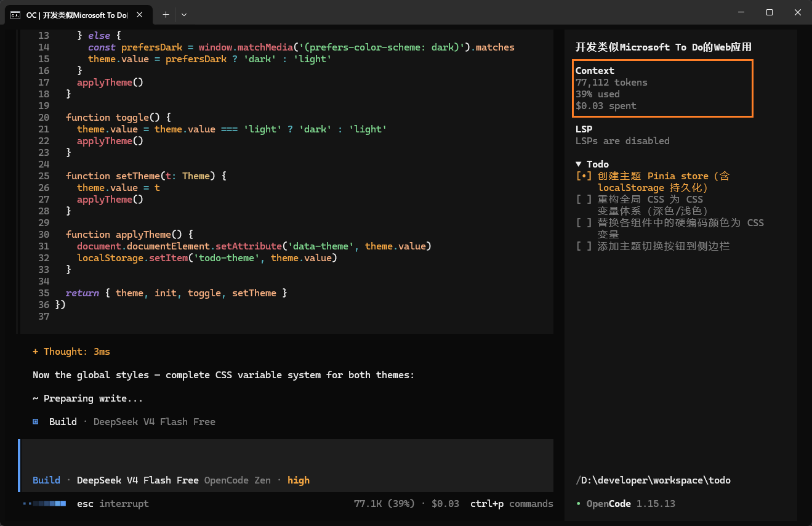The width and height of the screenshot is (812, 526).
Task: Click '77,112 tokens' in Context panel
Action: (611, 83)
